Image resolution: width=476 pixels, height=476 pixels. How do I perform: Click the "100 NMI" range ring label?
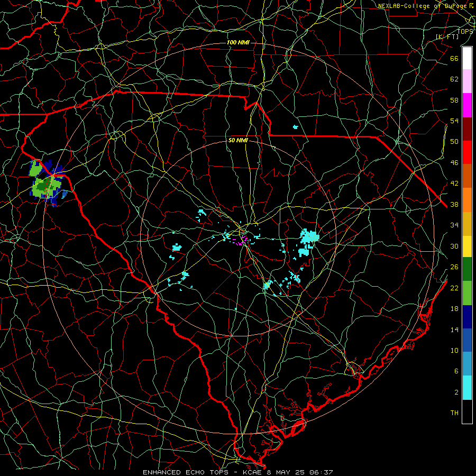[238, 42]
